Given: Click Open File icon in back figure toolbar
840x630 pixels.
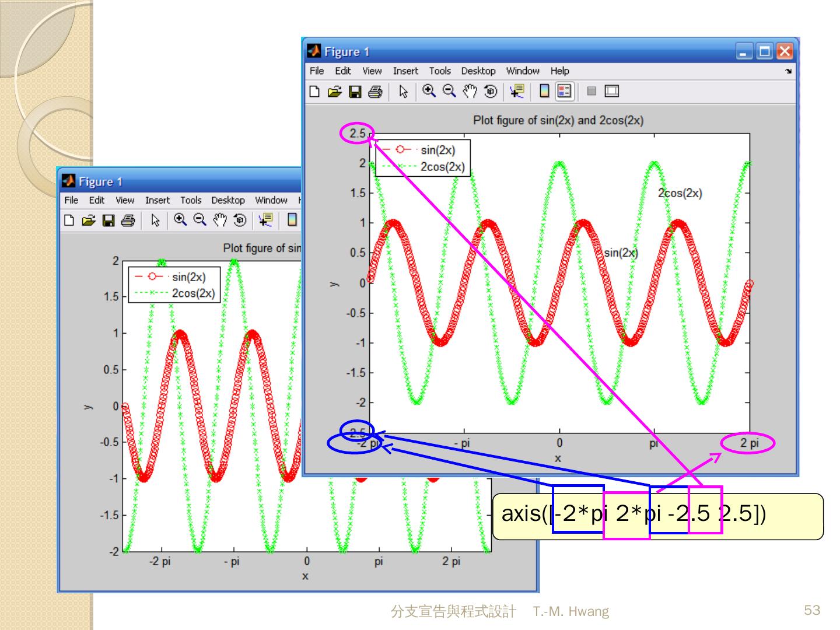Looking at the screenshot, I should [x=89, y=220].
